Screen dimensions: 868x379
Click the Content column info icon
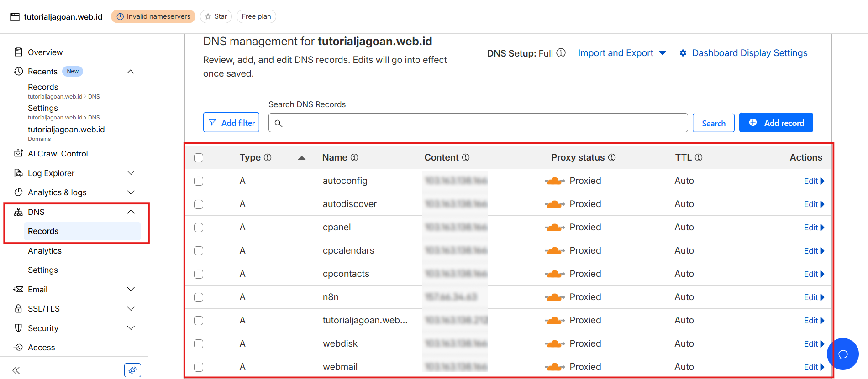tap(466, 157)
